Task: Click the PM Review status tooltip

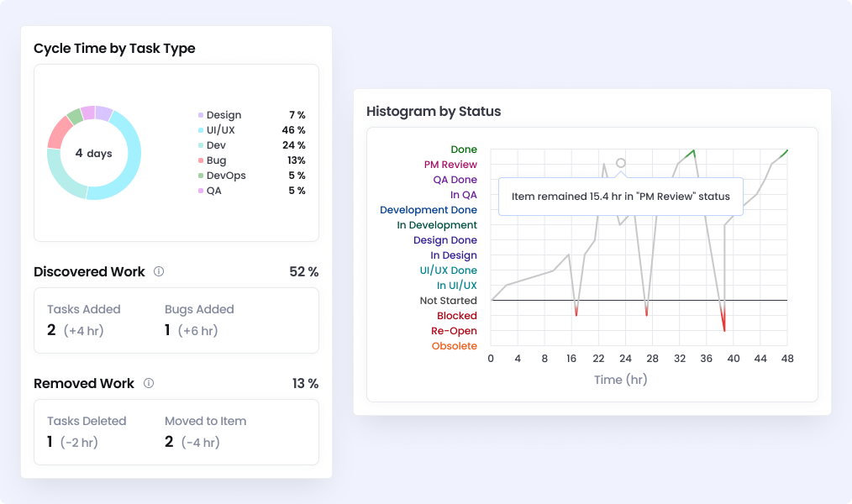Action: tap(620, 197)
